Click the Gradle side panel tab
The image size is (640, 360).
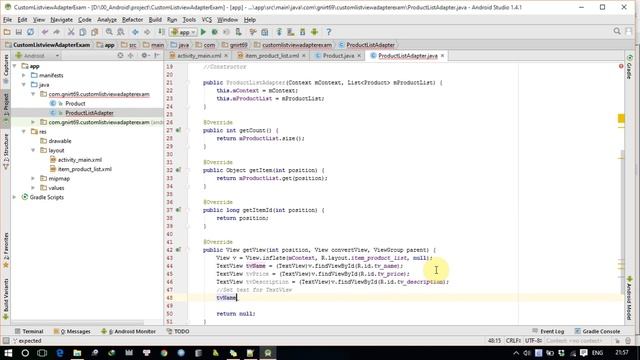[630, 67]
